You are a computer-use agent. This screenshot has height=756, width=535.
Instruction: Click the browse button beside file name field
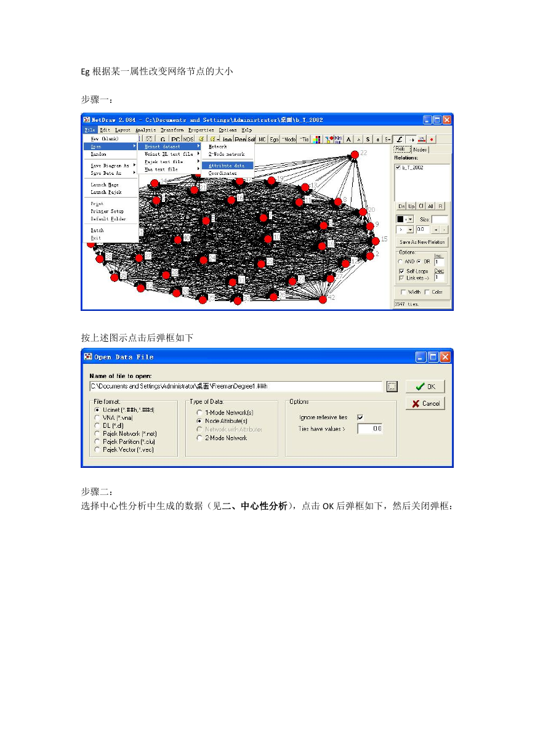coord(392,386)
